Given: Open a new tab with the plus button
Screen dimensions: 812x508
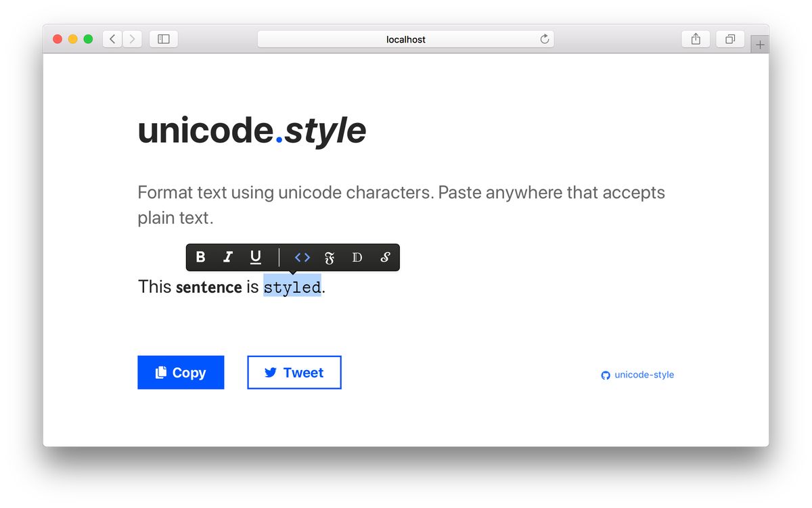Looking at the screenshot, I should (x=760, y=43).
